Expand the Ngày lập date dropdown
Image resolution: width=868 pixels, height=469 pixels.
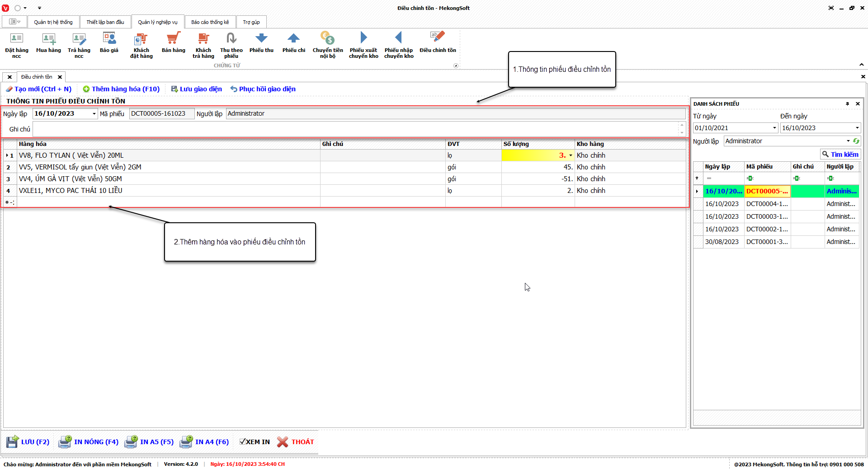coord(94,114)
